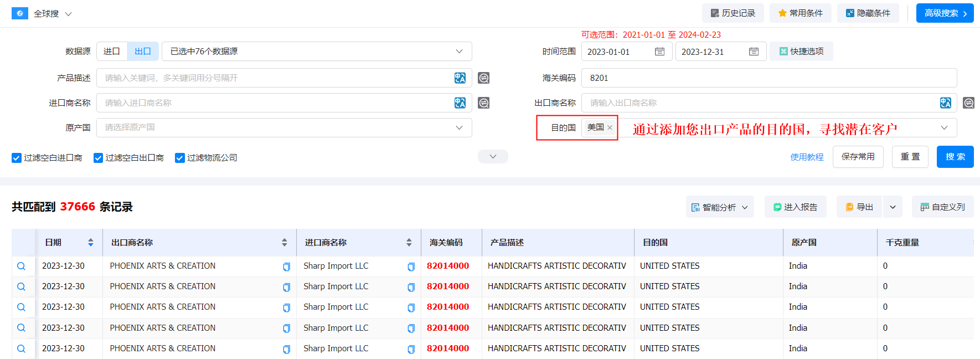Open the 使用教程 link
Screen dimensions: 980x359
(x=807, y=157)
